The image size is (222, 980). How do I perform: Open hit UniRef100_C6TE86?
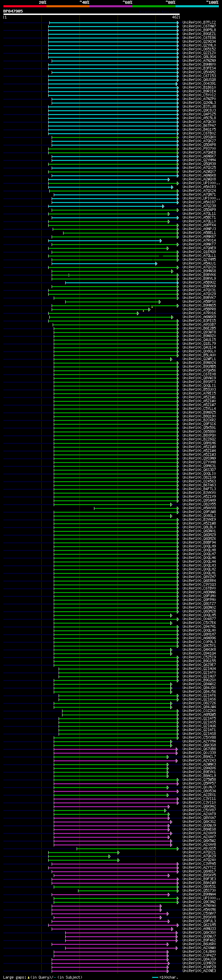point(199,38)
